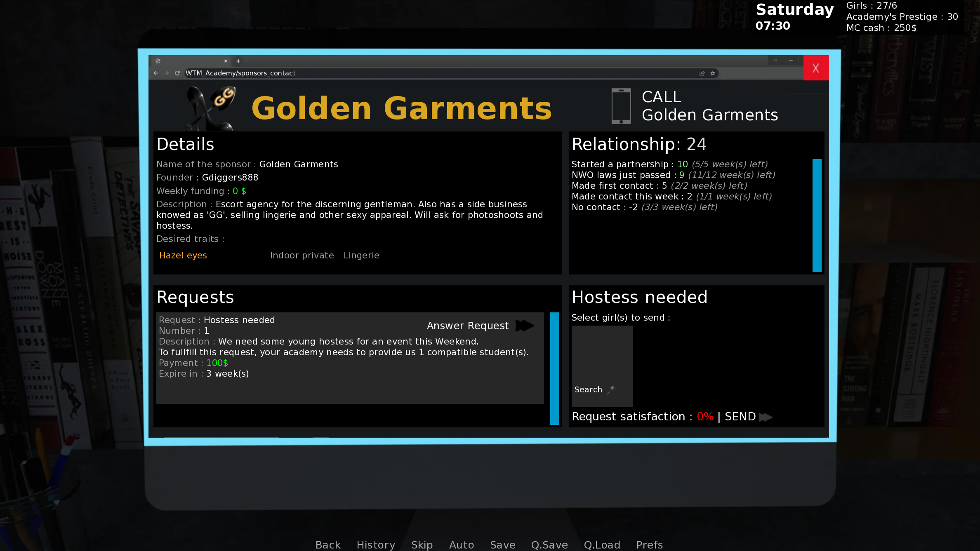Click the 'Made first contact : 5' row
980x551 pixels.
click(x=659, y=186)
